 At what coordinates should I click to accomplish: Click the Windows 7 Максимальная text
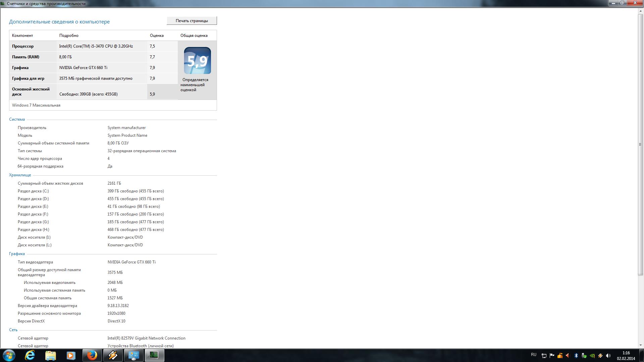pyautogui.click(x=36, y=105)
